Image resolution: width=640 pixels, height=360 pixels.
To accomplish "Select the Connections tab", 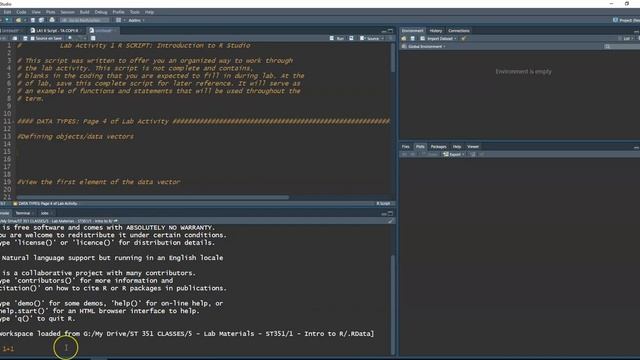I will (x=458, y=31).
